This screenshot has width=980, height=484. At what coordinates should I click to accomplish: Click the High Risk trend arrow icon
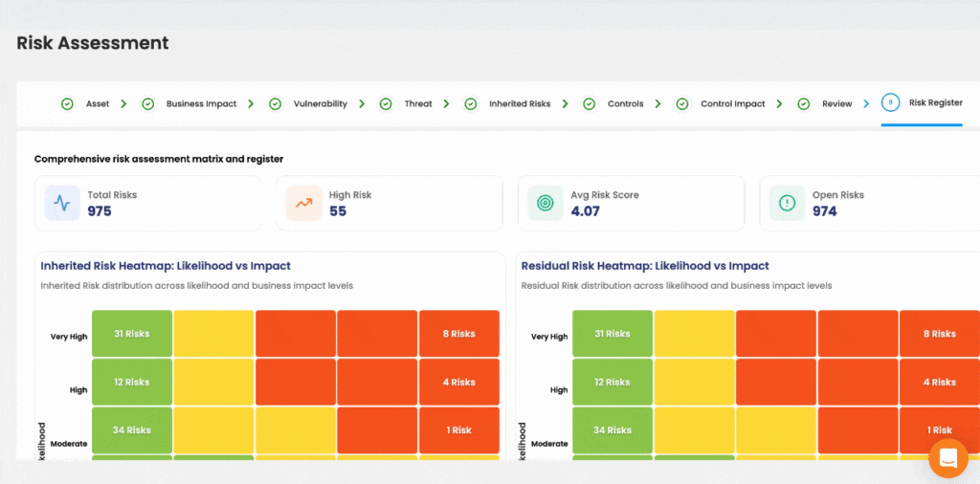pyautogui.click(x=303, y=203)
